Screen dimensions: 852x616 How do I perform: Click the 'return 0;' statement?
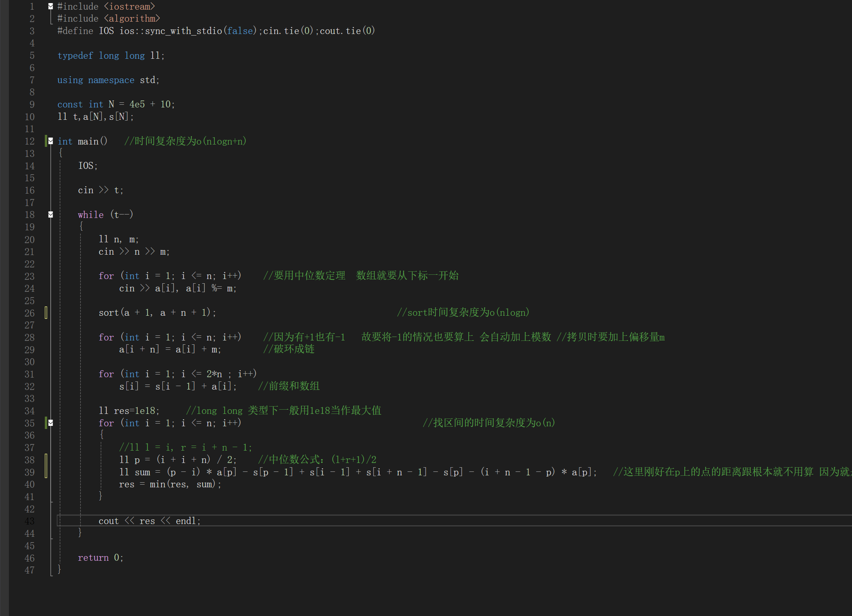[x=100, y=558]
